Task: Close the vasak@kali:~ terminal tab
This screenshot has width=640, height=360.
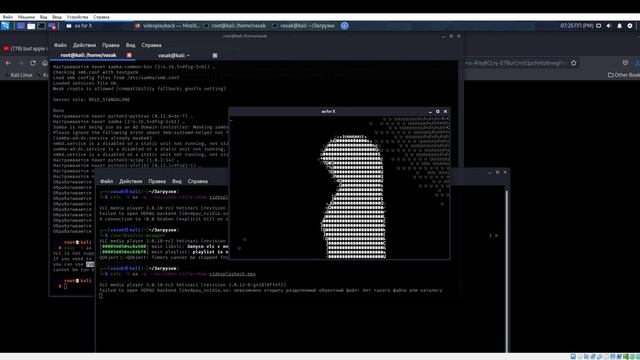Action: tap(215, 55)
